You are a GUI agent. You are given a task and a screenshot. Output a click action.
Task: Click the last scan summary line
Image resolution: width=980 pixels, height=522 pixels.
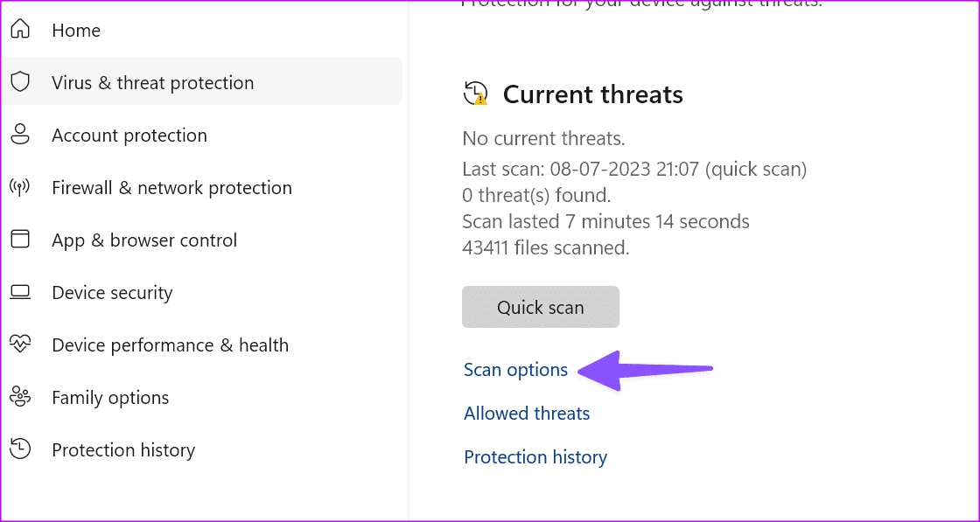point(633,169)
